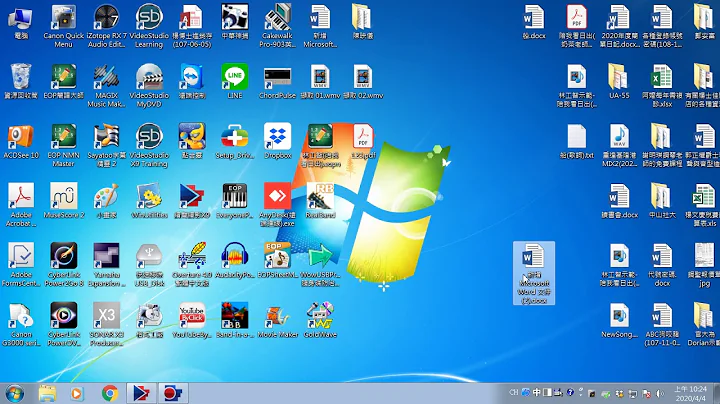Open Windows Explorer from the taskbar
720x404 pixels.
point(47,393)
